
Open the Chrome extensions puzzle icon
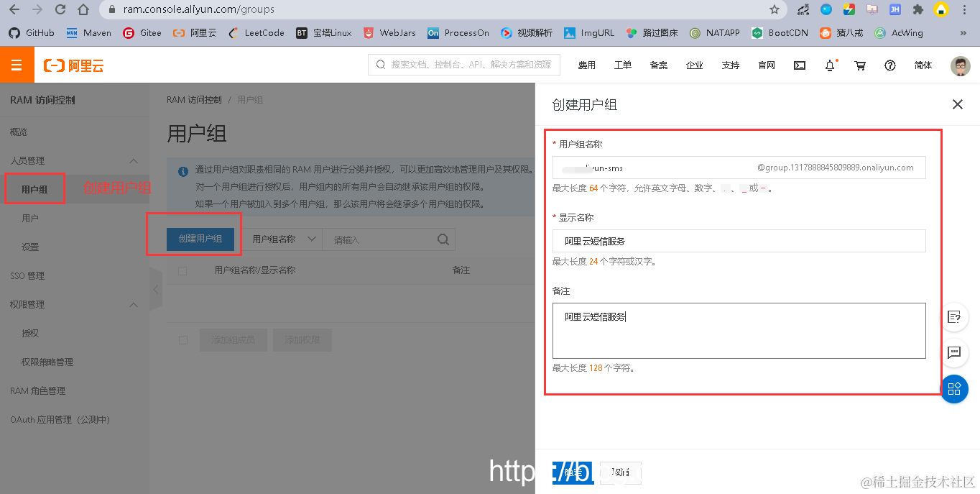917,10
